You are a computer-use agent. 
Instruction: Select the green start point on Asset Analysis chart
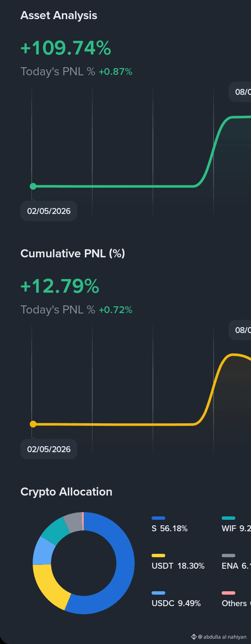point(33,186)
